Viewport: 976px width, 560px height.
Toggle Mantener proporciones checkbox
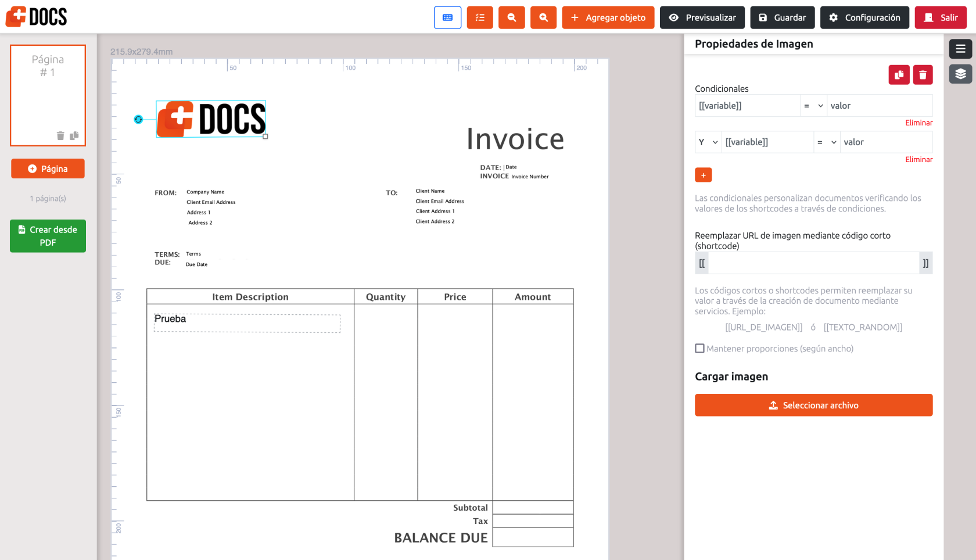tap(699, 349)
